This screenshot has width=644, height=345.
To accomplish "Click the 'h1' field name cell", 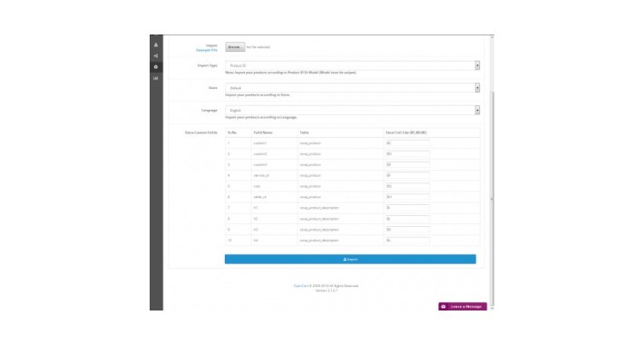I will coord(274,208).
